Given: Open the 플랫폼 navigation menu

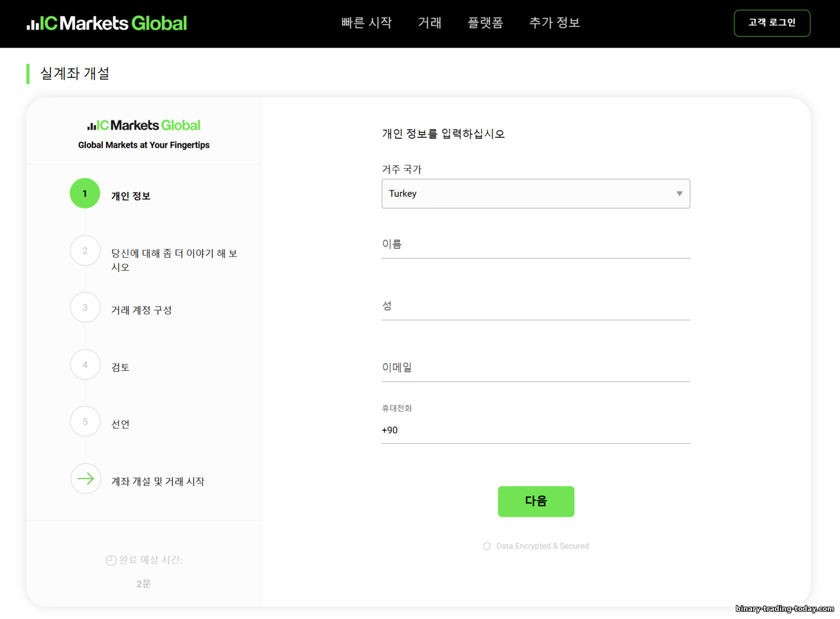Looking at the screenshot, I should [485, 23].
